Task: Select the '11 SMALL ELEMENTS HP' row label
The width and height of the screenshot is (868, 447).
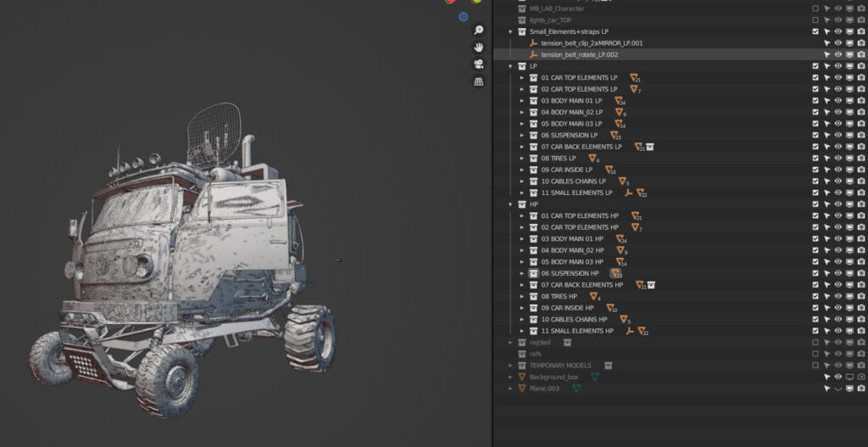Action: [x=577, y=331]
